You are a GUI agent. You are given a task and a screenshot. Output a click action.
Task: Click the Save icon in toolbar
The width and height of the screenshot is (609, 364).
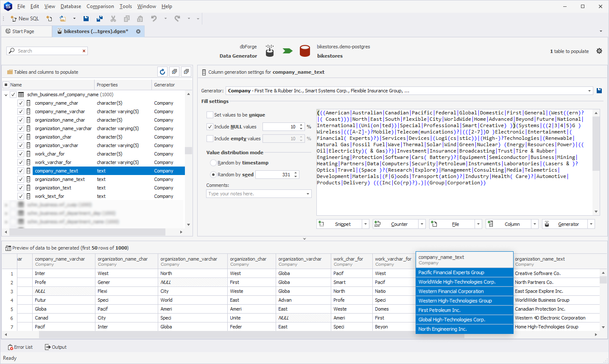coord(86,19)
